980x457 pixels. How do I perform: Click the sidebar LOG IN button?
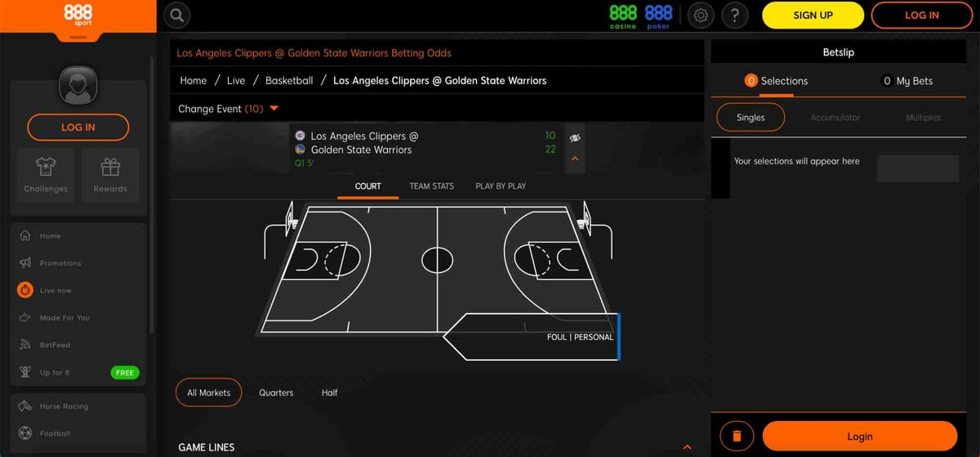pyautogui.click(x=78, y=128)
